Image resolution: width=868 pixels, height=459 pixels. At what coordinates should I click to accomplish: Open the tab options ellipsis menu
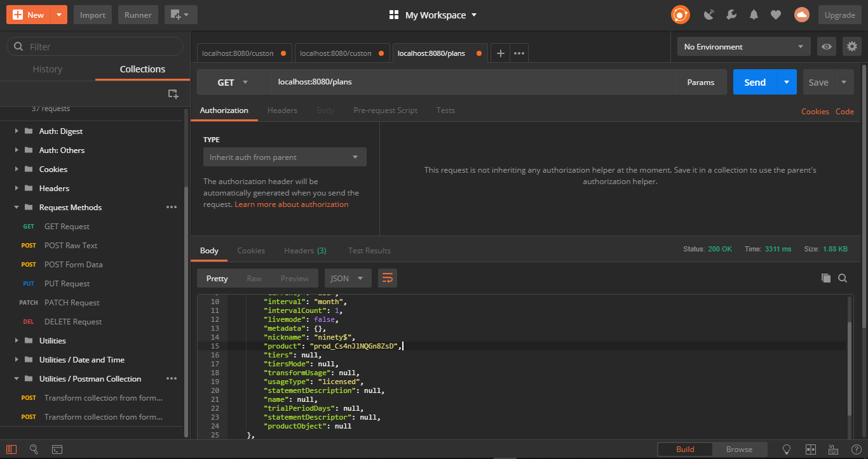(x=519, y=53)
